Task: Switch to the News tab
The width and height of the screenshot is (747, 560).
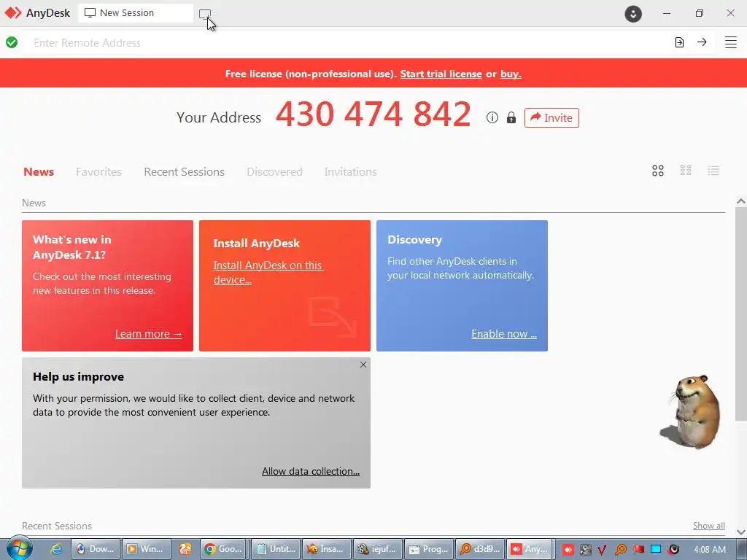Action: click(x=39, y=172)
